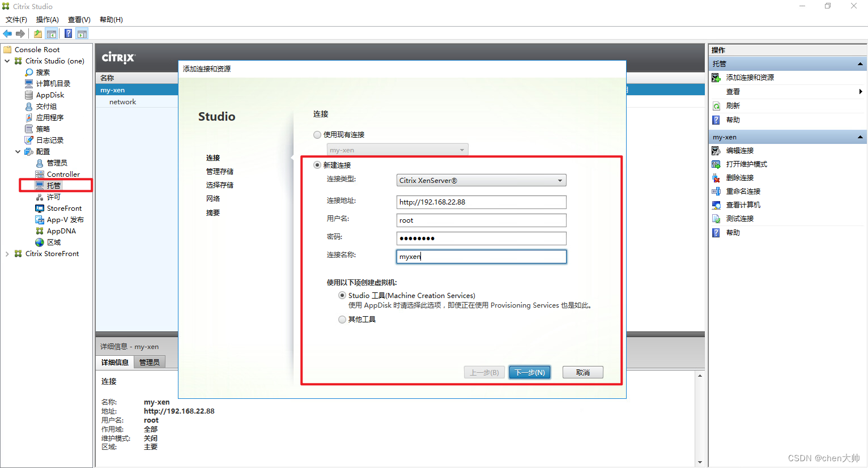Open the 操作(A) menu
868x468 pixels.
coord(48,20)
